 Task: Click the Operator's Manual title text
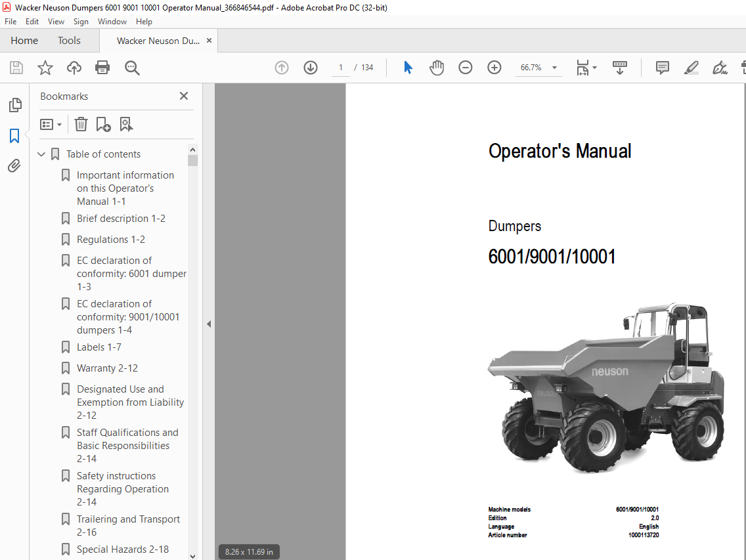(x=559, y=151)
